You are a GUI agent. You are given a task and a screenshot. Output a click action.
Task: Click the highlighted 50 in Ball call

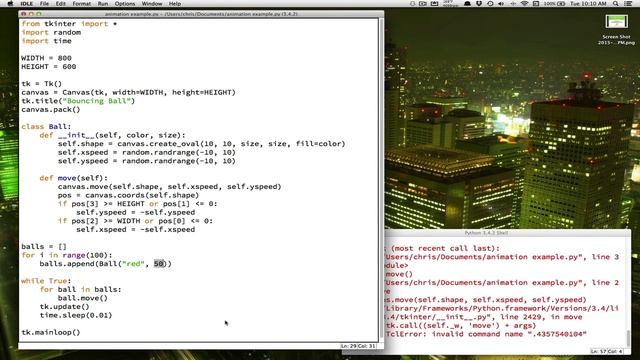pyautogui.click(x=159, y=264)
